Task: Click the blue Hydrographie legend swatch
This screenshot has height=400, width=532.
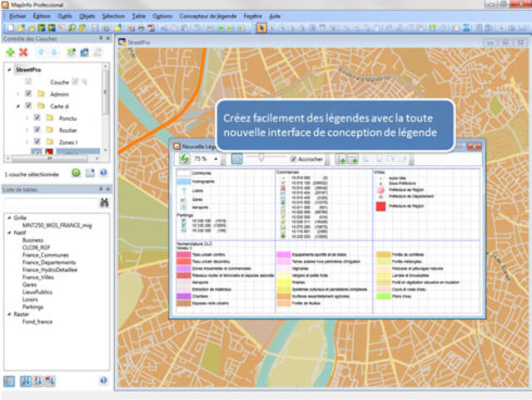Action: pos(183,182)
